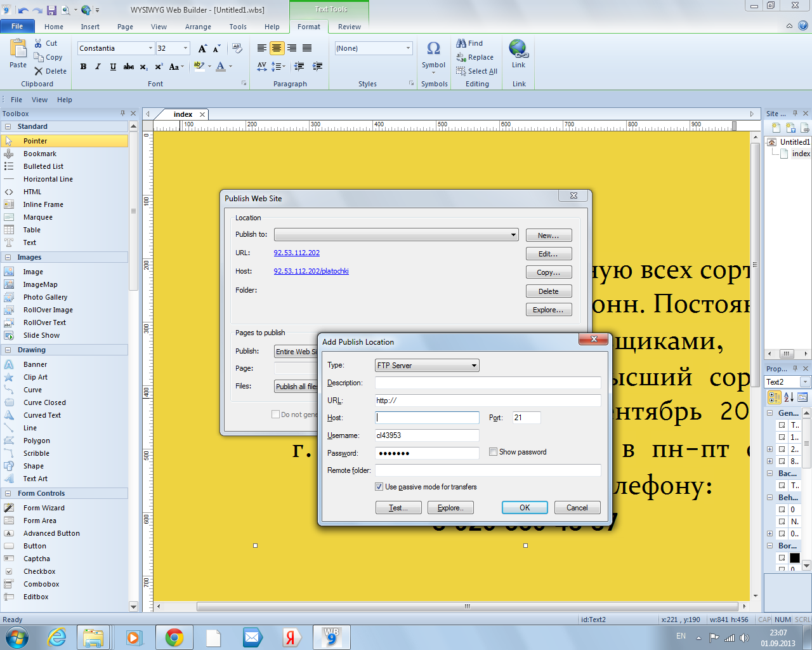Collapse the Drawing toolbox section
The height and width of the screenshot is (650, 812).
pos(8,350)
